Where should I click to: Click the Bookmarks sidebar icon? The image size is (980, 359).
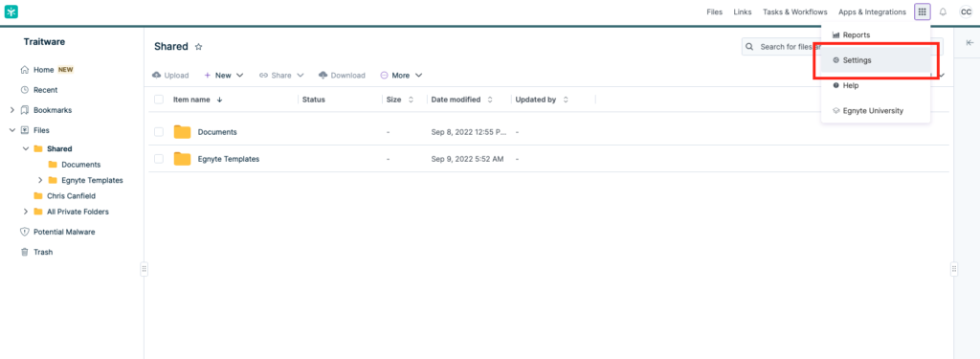pos(25,110)
